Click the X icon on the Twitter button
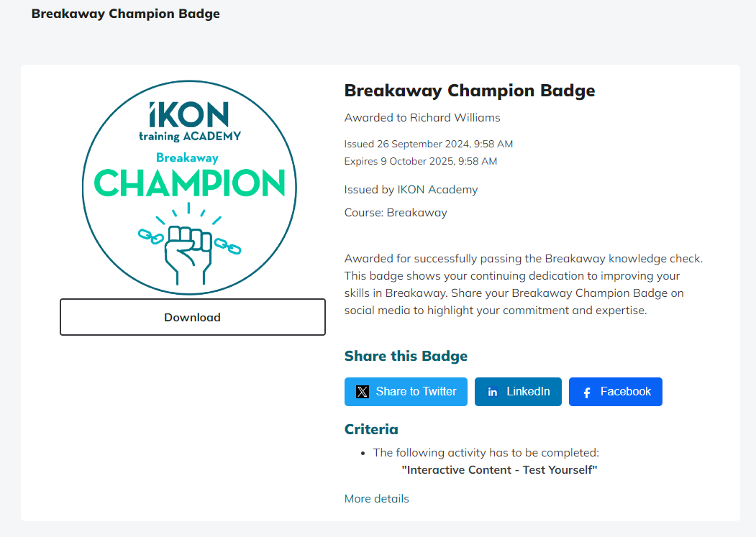This screenshot has width=756, height=537. coord(362,391)
